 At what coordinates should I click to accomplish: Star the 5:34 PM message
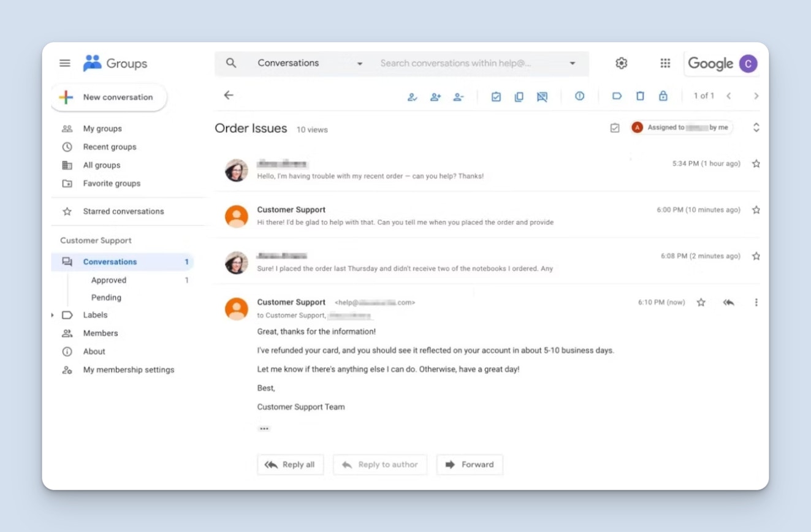click(x=756, y=164)
